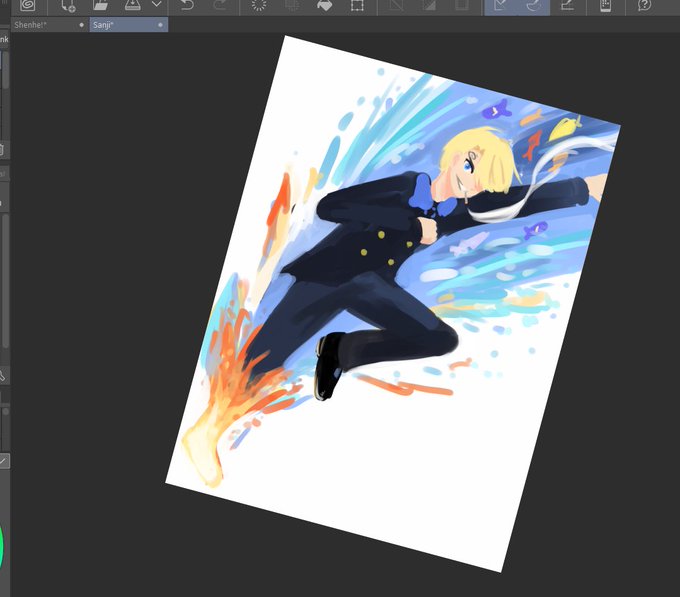
Task: Toggle Show selection border icon
Action: click(x=461, y=5)
